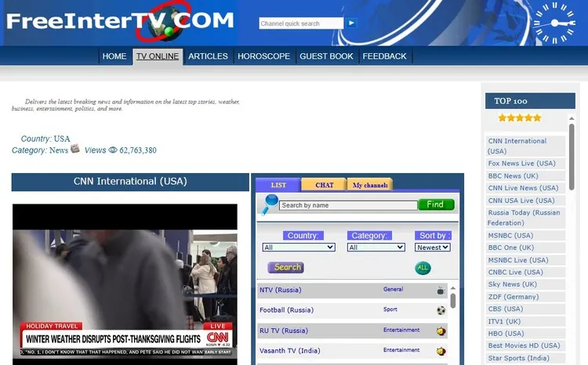Image resolution: width=588 pixels, height=365 pixels.
Task: Click the quick search go arrow button
Action: point(351,23)
